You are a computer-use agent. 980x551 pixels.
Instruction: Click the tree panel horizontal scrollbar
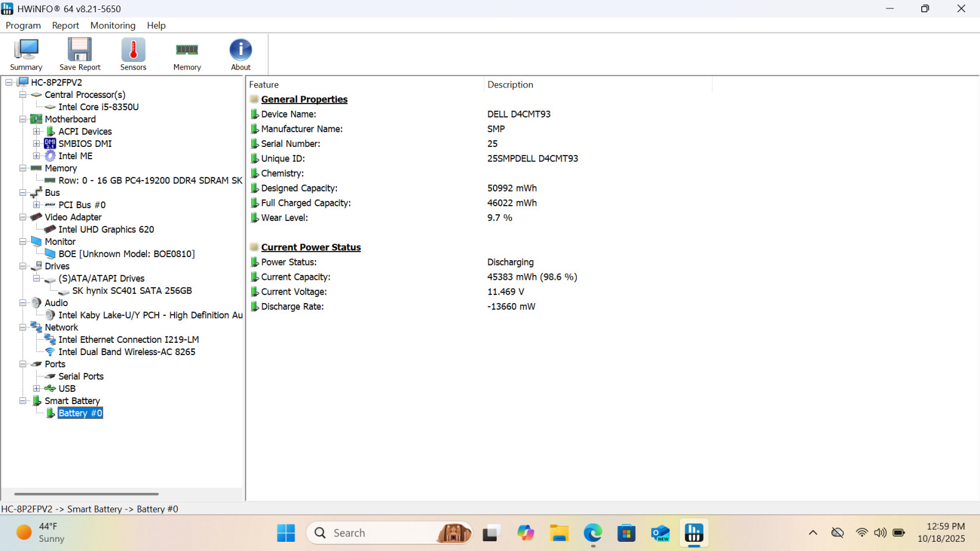[x=86, y=493]
